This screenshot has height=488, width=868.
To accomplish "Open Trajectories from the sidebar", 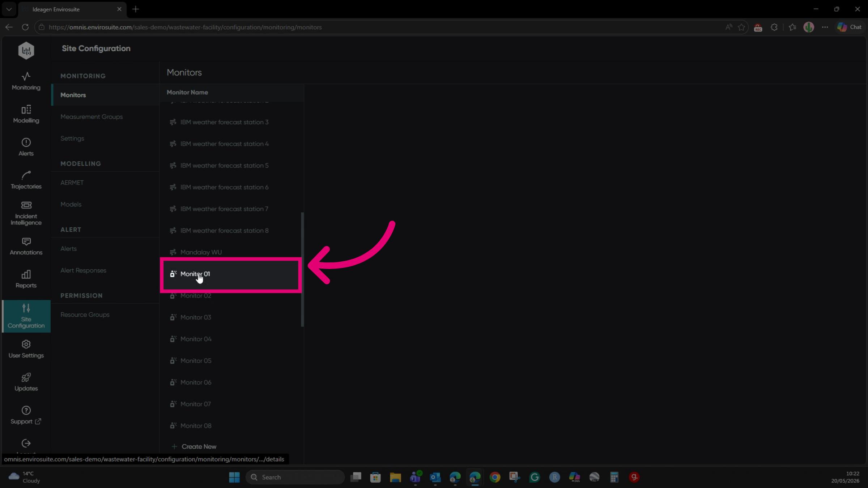I will pos(26,180).
